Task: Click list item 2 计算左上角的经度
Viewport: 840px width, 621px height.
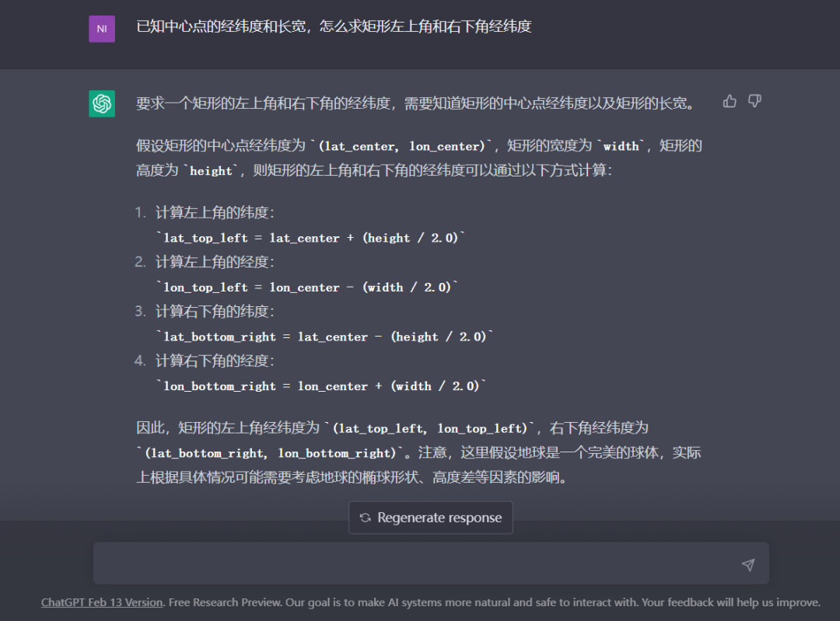Action: click(215, 263)
